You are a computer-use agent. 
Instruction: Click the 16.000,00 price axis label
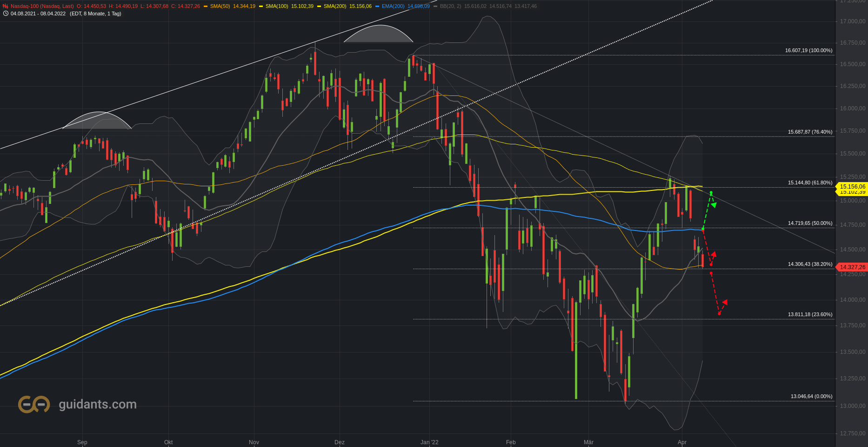[853, 108]
